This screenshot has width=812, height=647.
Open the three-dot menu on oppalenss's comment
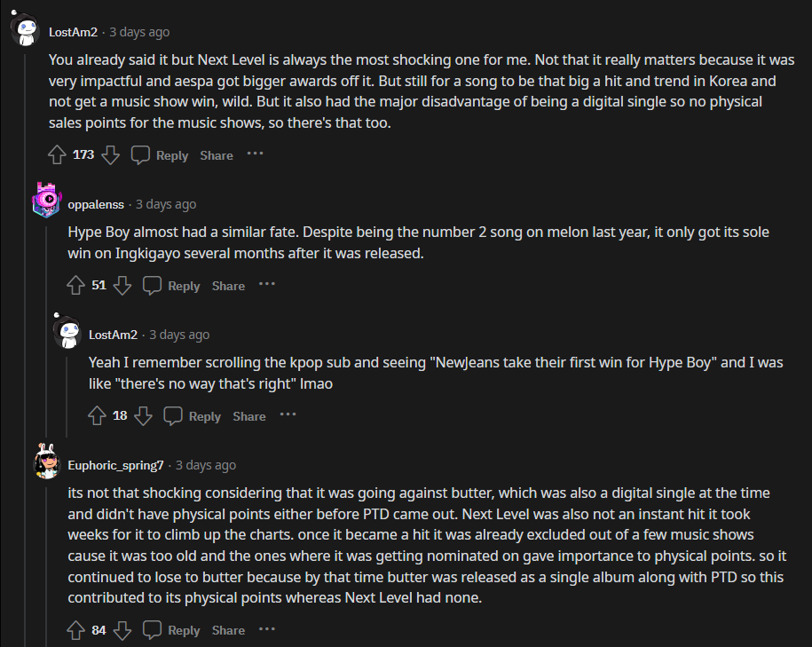point(267,284)
